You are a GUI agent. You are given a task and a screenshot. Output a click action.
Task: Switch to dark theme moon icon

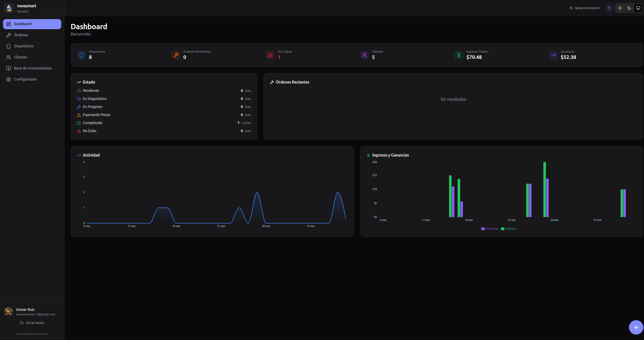[x=629, y=8]
